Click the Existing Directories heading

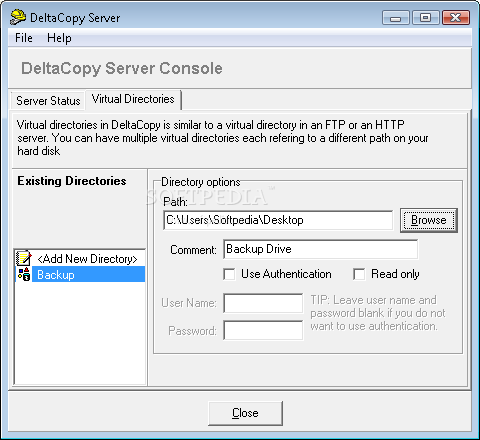[72, 181]
